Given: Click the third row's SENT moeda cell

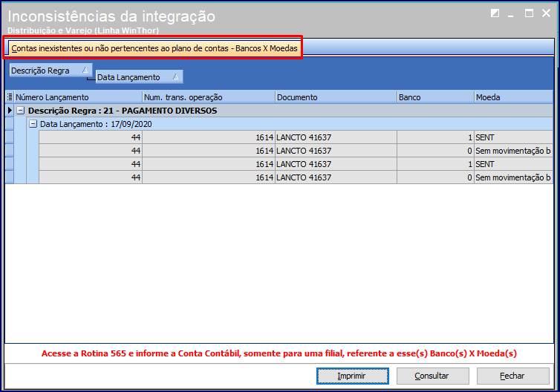Looking at the screenshot, I should point(513,164).
